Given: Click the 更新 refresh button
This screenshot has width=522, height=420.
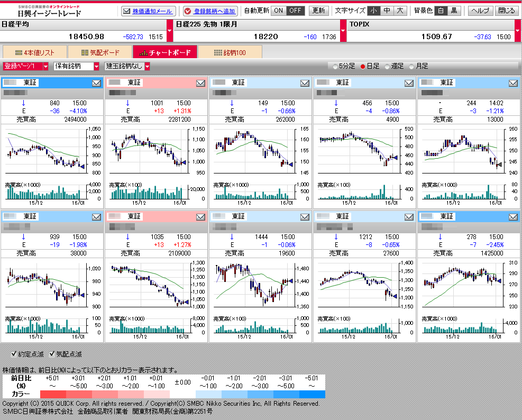Looking at the screenshot, I should 318,11.
